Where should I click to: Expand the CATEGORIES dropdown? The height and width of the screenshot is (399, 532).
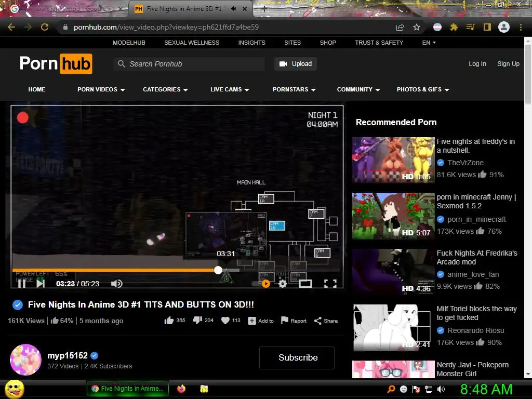tap(165, 89)
